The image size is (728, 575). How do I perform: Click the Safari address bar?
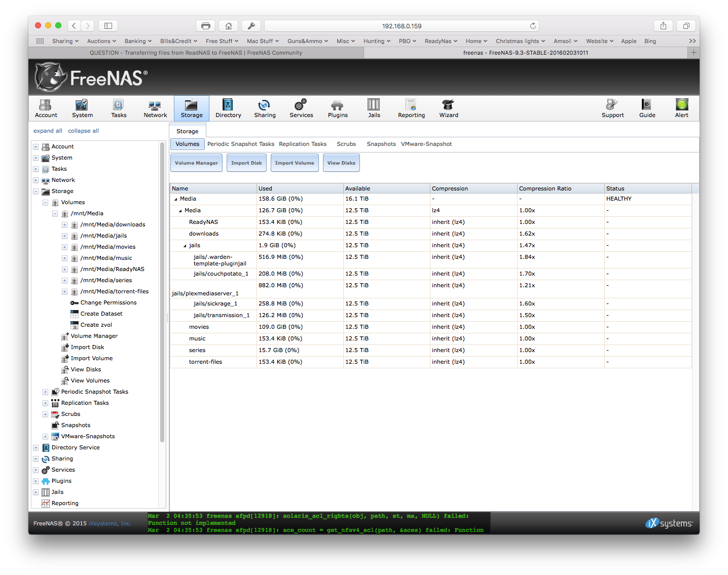(x=402, y=26)
